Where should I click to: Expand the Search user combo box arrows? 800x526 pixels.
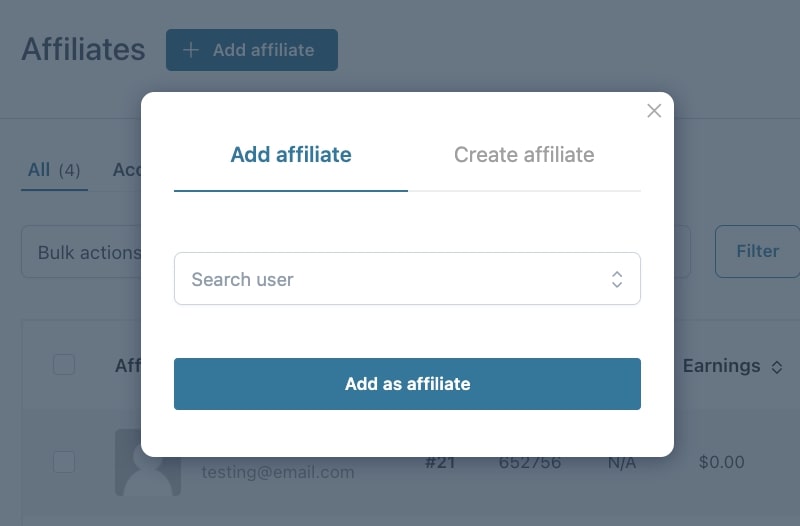(x=617, y=279)
